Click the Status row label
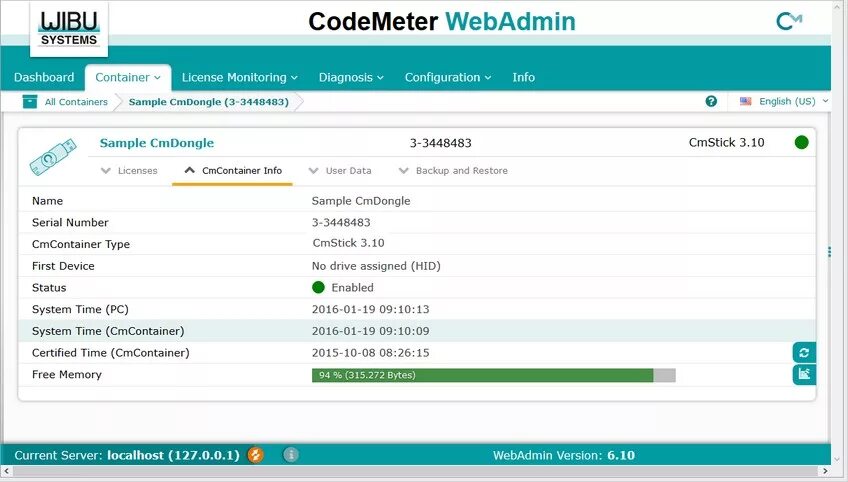Viewport: 848px width, 482px height. [49, 287]
